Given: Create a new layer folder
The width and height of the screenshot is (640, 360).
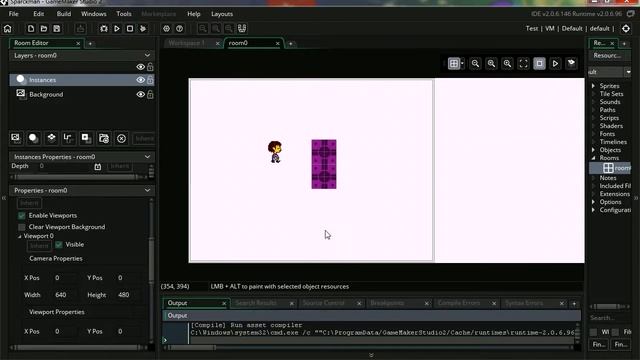Looking at the screenshot, I should 104,138.
